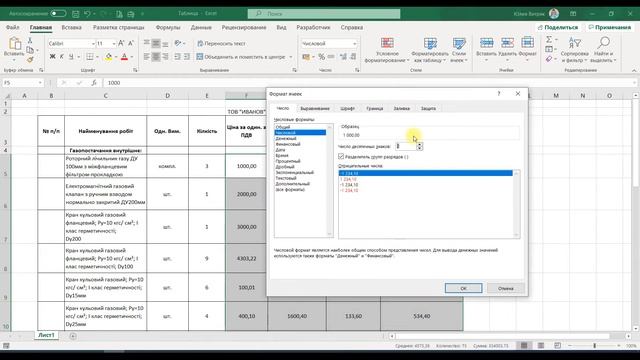Click the Примечания comments button

point(610,27)
